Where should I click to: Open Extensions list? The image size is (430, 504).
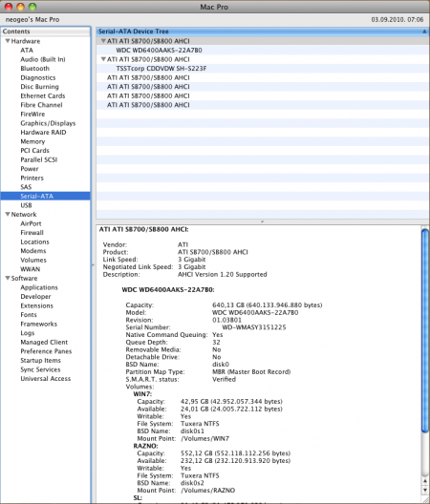36,305
